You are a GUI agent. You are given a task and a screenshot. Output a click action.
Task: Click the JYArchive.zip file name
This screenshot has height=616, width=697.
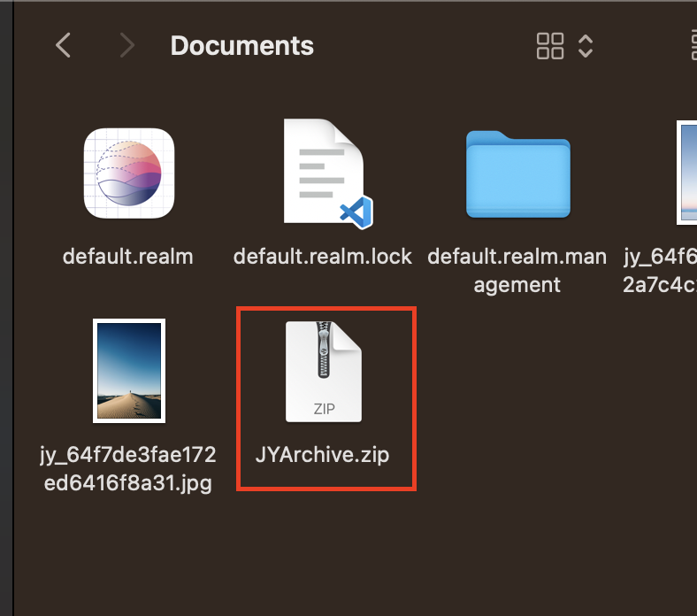tap(322, 455)
